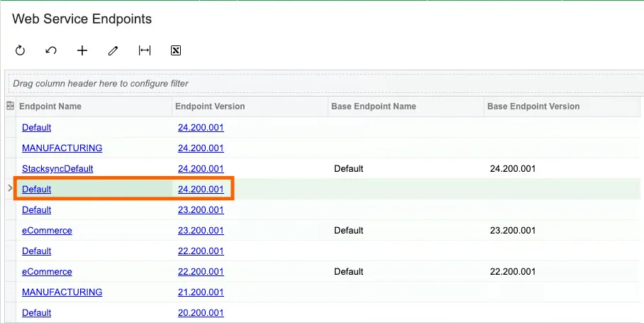Open the Default link in the 23.200.001 row
Screen dimensions: 644x323
[37, 209]
